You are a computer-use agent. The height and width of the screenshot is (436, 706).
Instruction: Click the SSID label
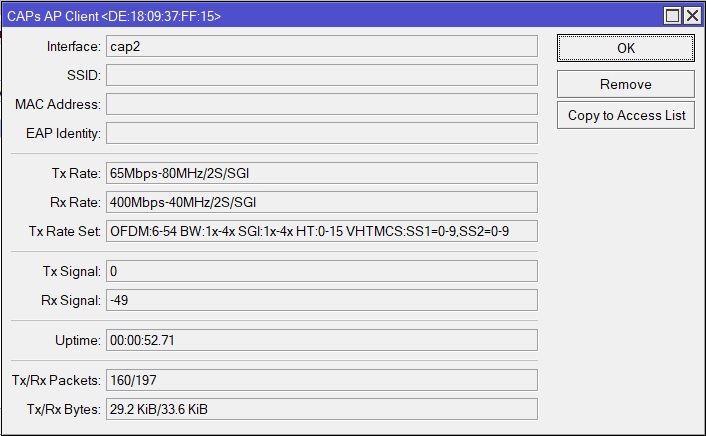coord(84,75)
